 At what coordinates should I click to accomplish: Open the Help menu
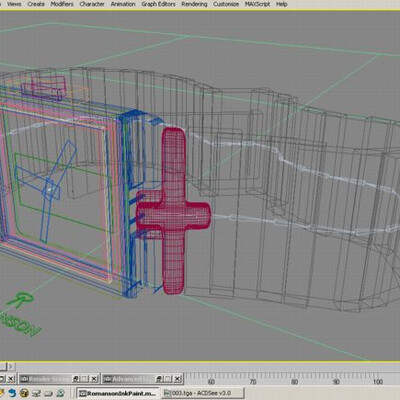tap(282, 4)
